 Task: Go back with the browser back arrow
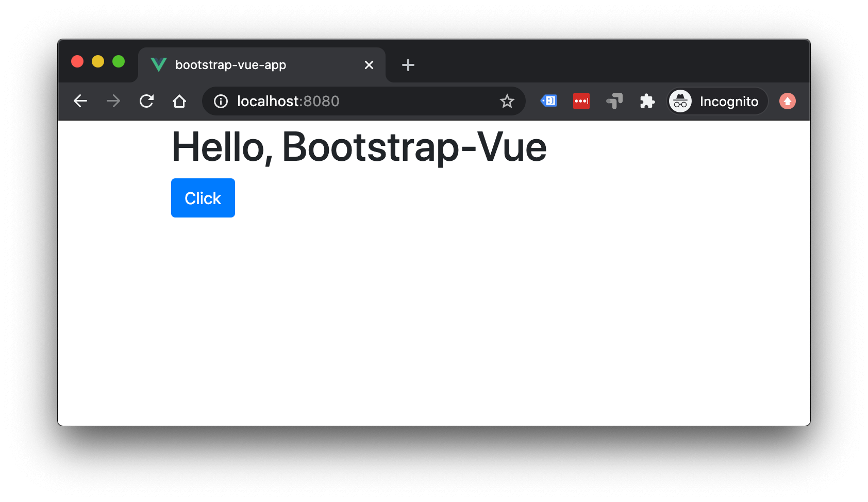(80, 101)
